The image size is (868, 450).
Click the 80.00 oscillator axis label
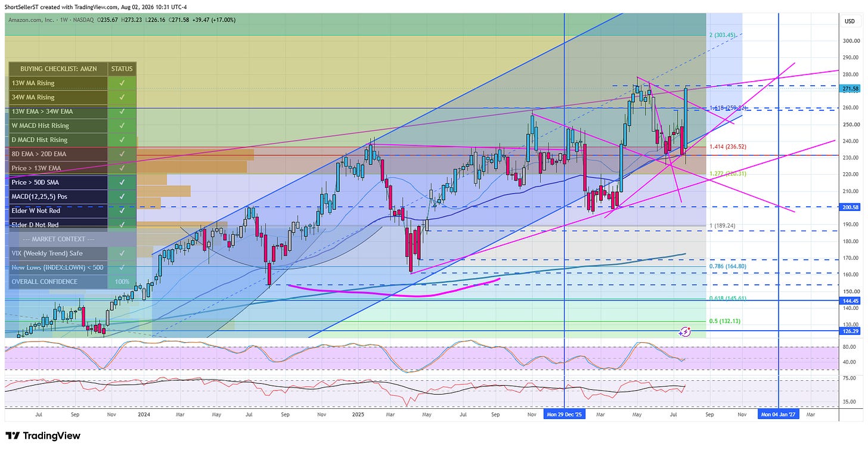[x=850, y=347]
